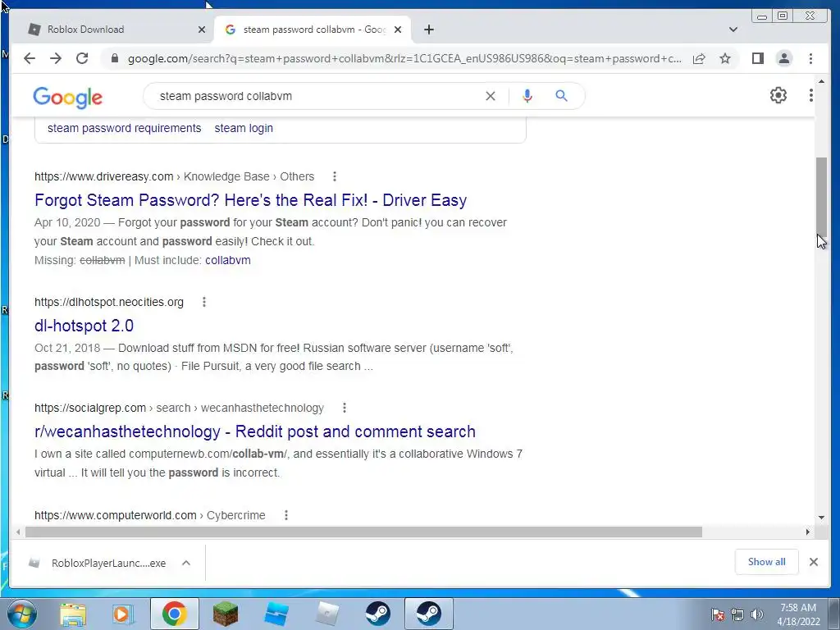
Task: Open Windows Media Player from taskbar
Action: point(123,614)
